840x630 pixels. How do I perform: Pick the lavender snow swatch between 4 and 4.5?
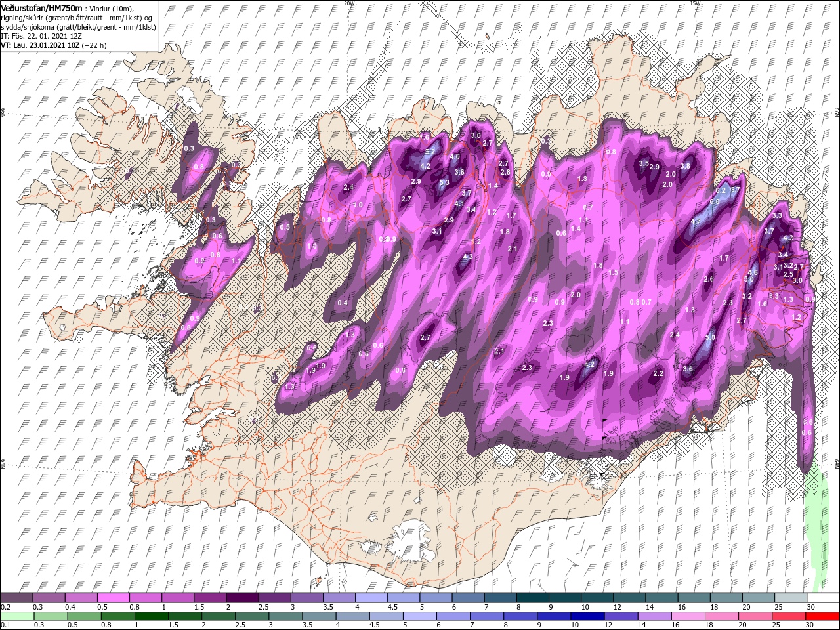click(x=371, y=598)
